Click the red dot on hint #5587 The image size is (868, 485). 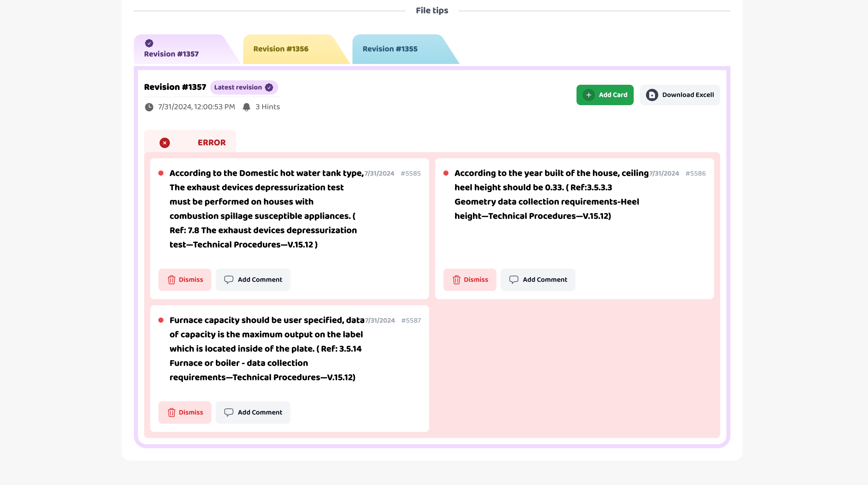(x=161, y=320)
